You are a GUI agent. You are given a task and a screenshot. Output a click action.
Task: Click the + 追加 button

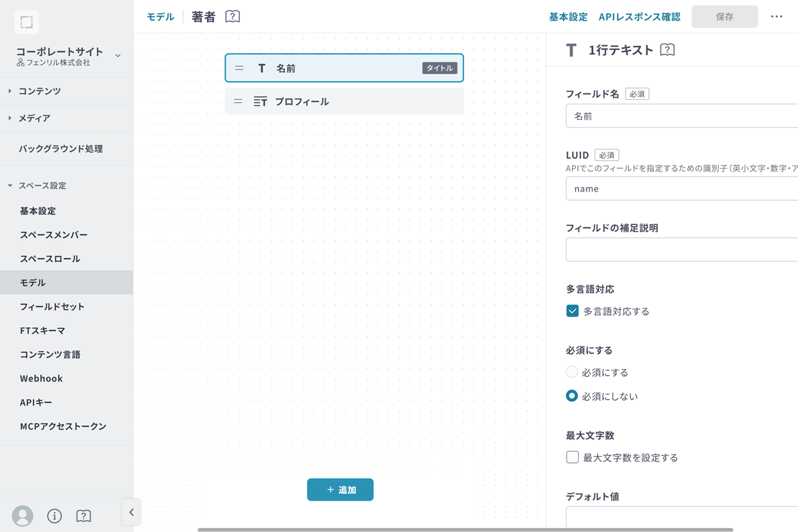pos(340,489)
